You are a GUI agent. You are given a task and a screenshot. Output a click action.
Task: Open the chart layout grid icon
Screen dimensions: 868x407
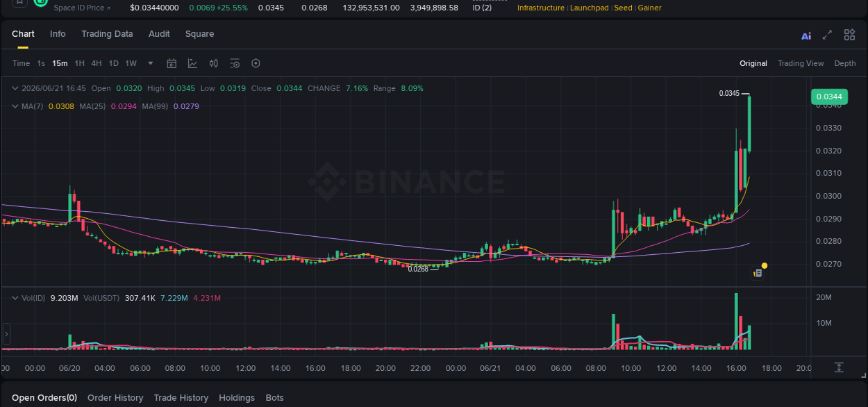[849, 35]
